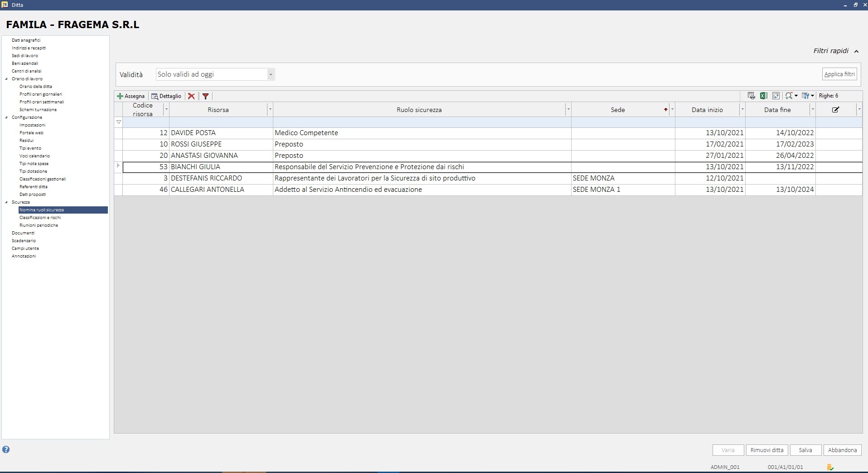Open the magnifier search tool

(x=789, y=96)
